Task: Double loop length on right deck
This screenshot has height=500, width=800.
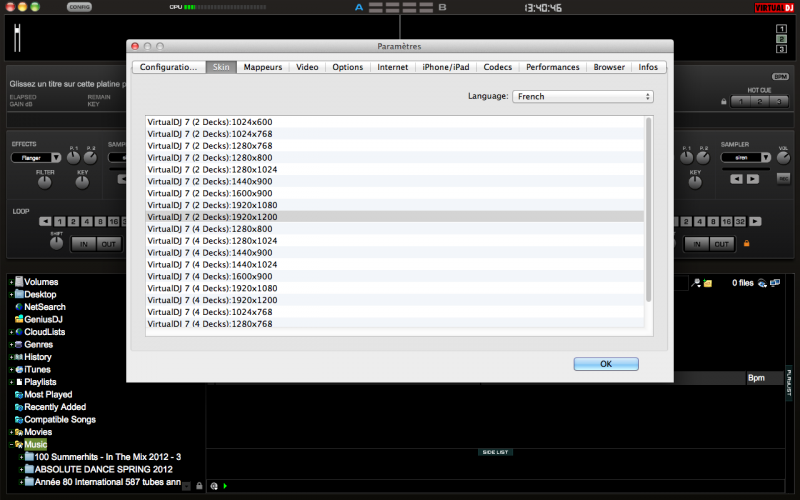Action: pyautogui.click(x=755, y=221)
